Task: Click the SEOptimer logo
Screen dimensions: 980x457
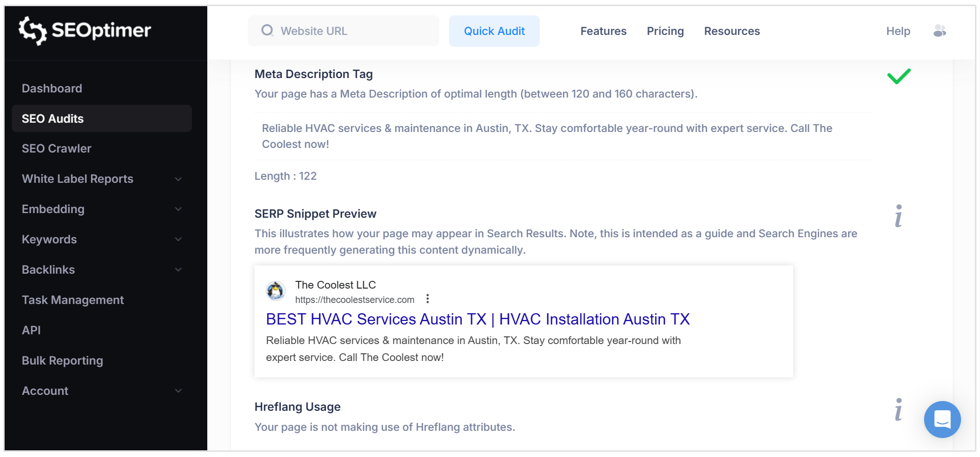Action: pyautogui.click(x=85, y=30)
